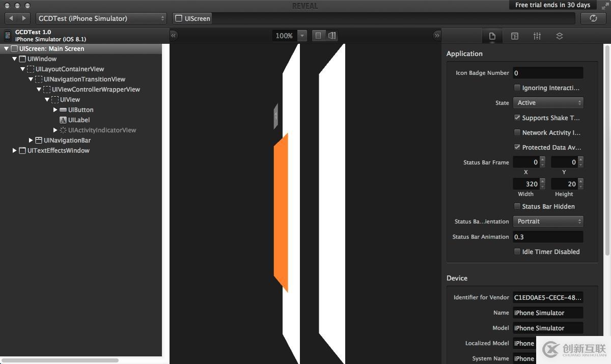Image resolution: width=611 pixels, height=364 pixels.
Task: Click the UIScreen icon in outline root row
Action: tap(14, 49)
